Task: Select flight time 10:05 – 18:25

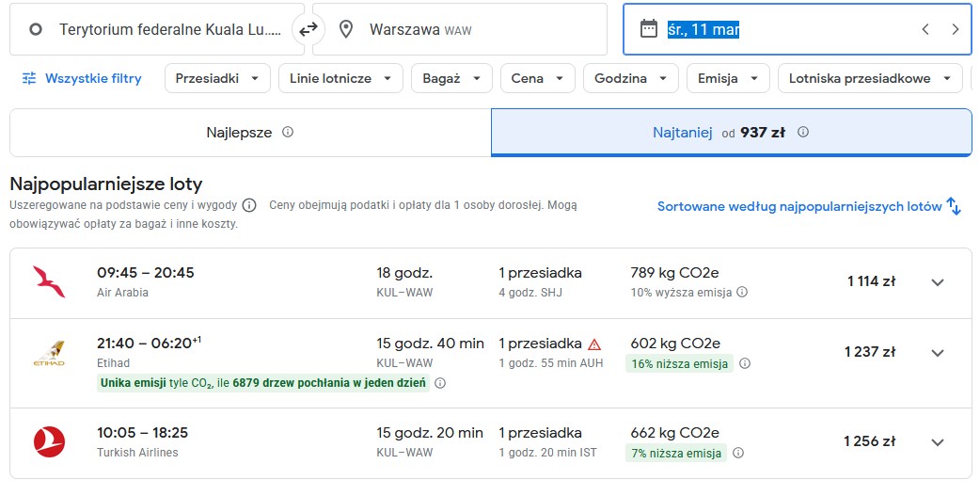Action: tap(143, 433)
